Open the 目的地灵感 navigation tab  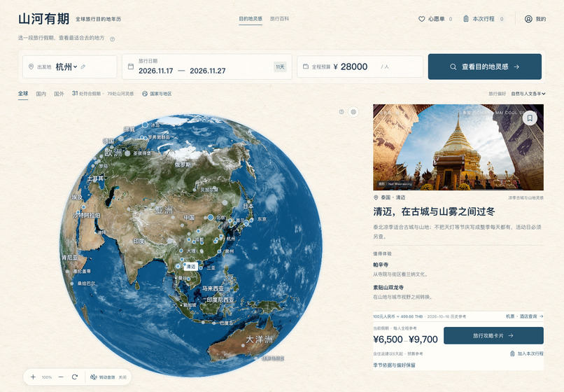251,19
